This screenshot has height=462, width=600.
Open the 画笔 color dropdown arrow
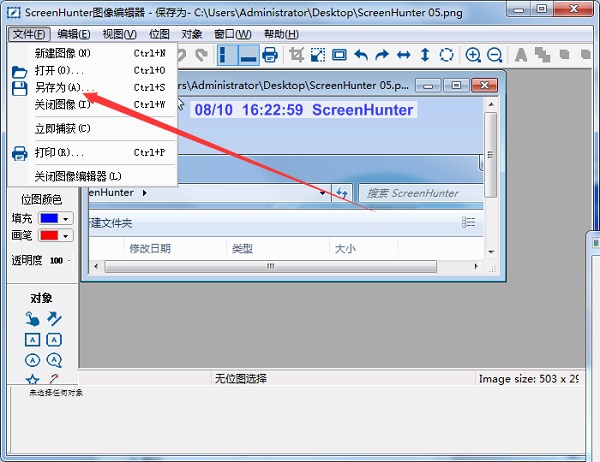pyautogui.click(x=66, y=236)
